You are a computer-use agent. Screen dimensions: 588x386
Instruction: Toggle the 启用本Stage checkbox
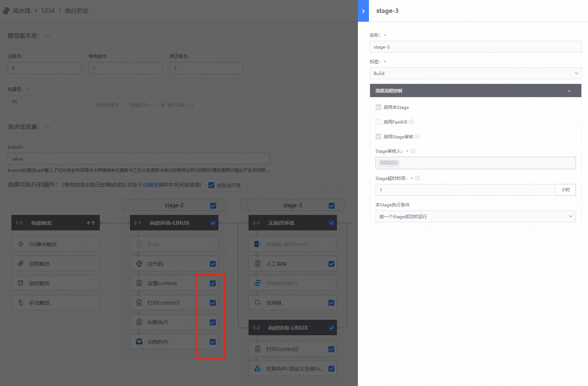(x=378, y=107)
